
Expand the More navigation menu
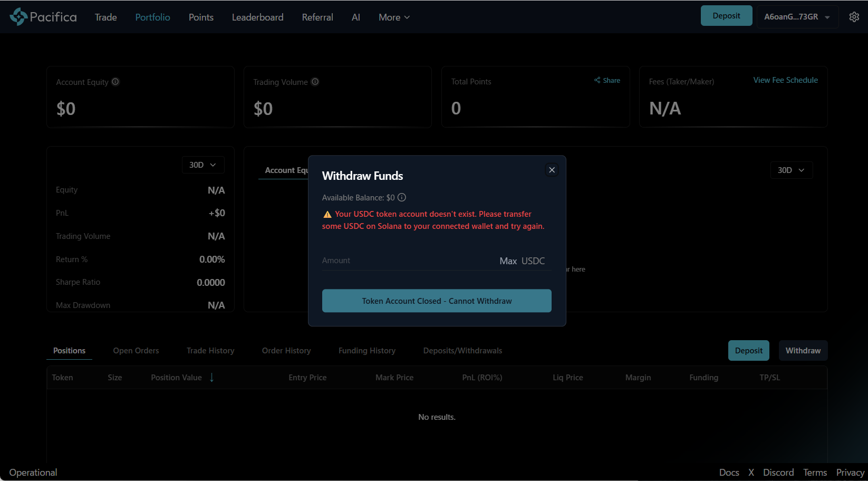tap(394, 17)
